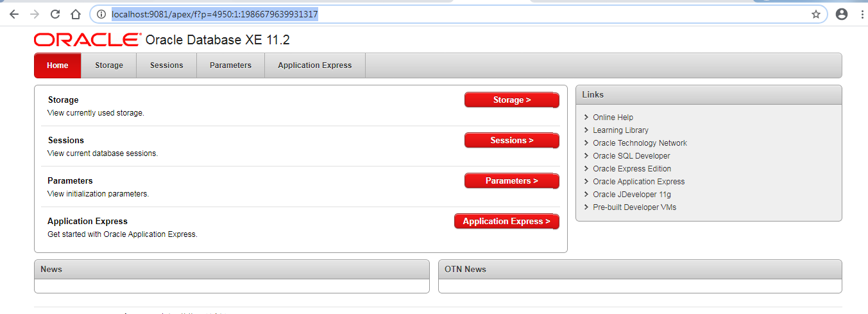
Task: Open the browser profile avatar
Action: pyautogui.click(x=842, y=14)
